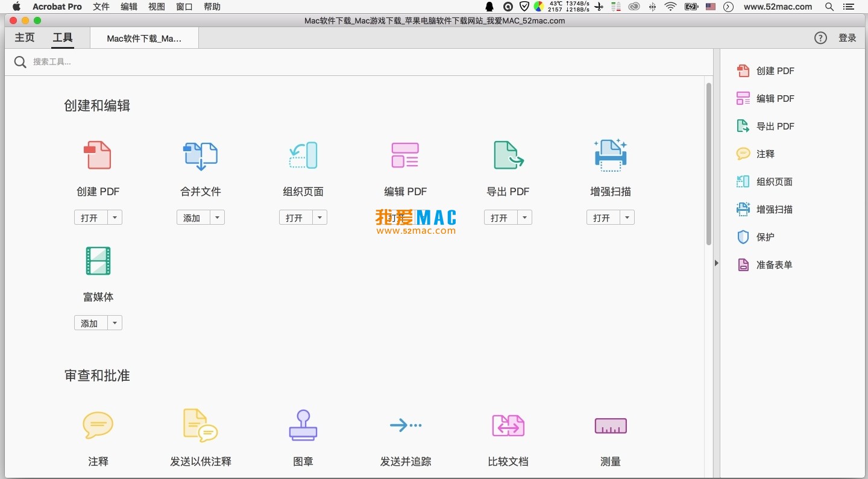Select the 增强扫描 printer icon in main grid
Image resolution: width=868 pixels, height=479 pixels.
611,155
